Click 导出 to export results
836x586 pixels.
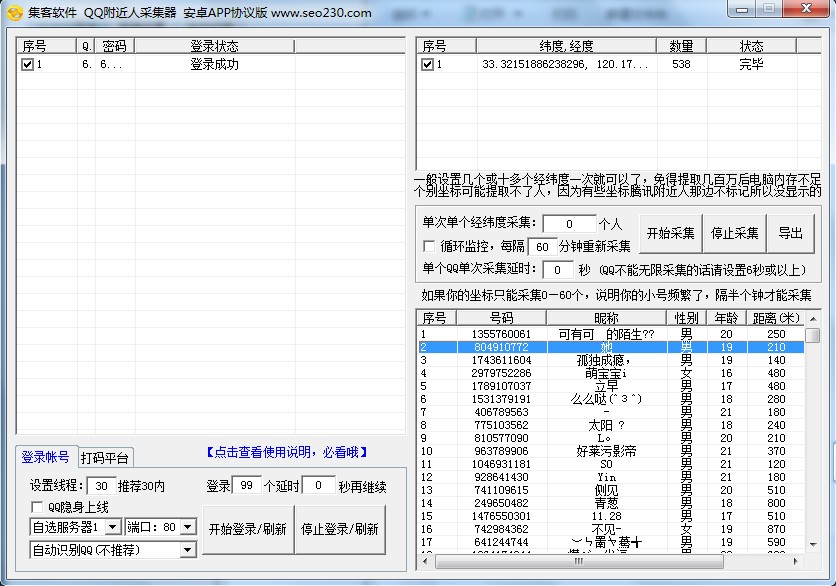(x=791, y=233)
